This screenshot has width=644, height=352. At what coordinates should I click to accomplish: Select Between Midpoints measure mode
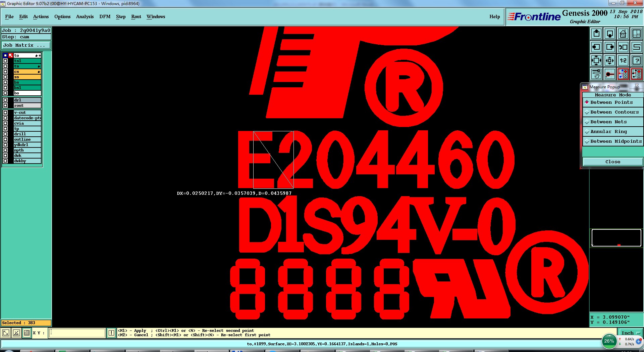[x=613, y=141]
